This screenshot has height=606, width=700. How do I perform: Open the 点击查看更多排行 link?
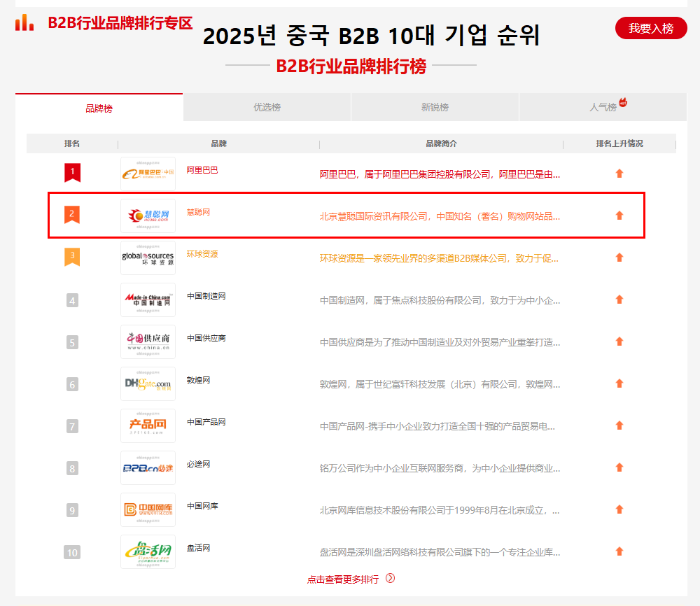coord(343,579)
